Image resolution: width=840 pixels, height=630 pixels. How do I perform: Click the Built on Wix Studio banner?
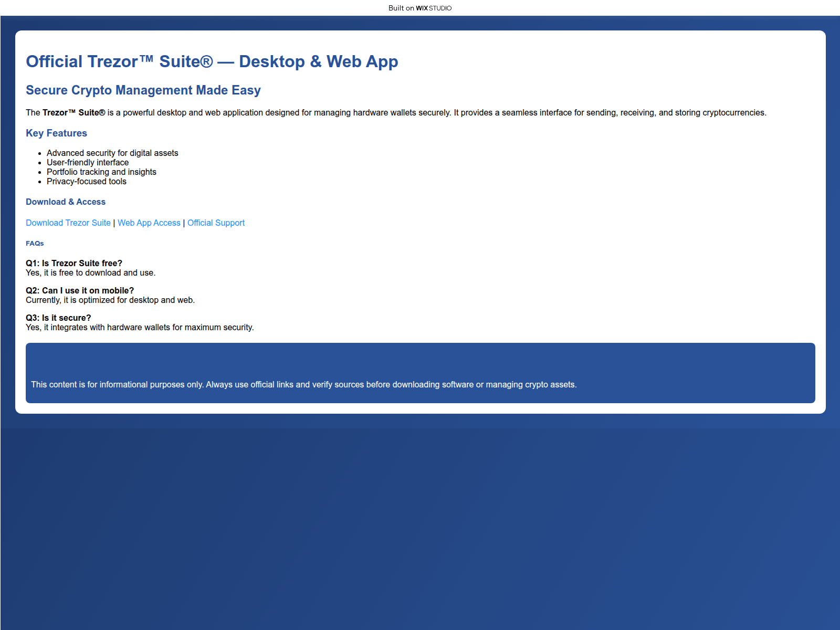(x=420, y=8)
